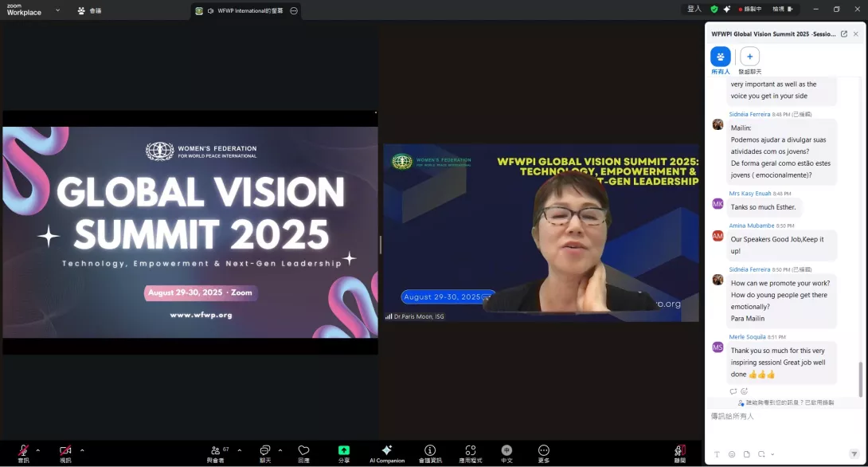Screen dimensions: 868x467
Task: Add emoji reaction to Merle Soquila's message
Action: click(x=744, y=391)
